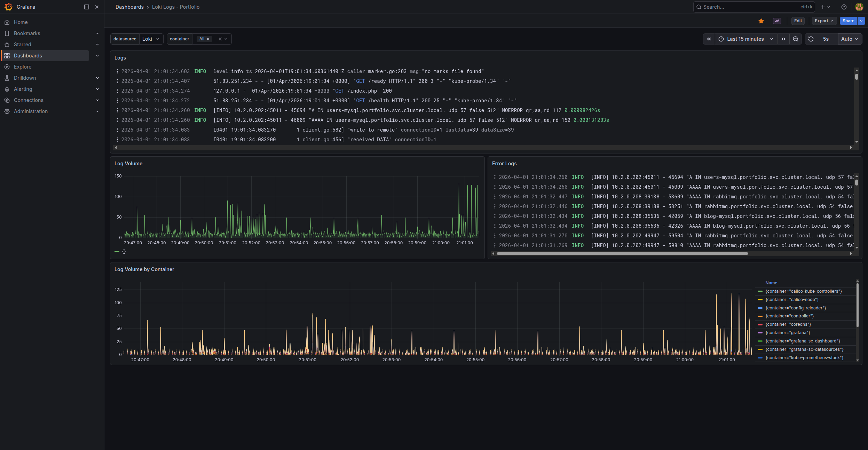Toggle the left navigation panel
868x450 pixels.
(x=86, y=7)
